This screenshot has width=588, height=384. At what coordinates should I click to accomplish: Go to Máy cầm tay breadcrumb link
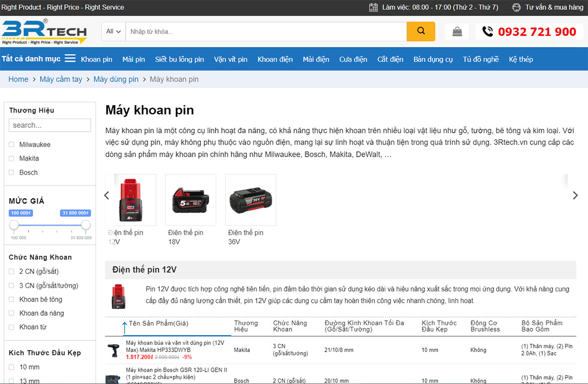(61, 79)
